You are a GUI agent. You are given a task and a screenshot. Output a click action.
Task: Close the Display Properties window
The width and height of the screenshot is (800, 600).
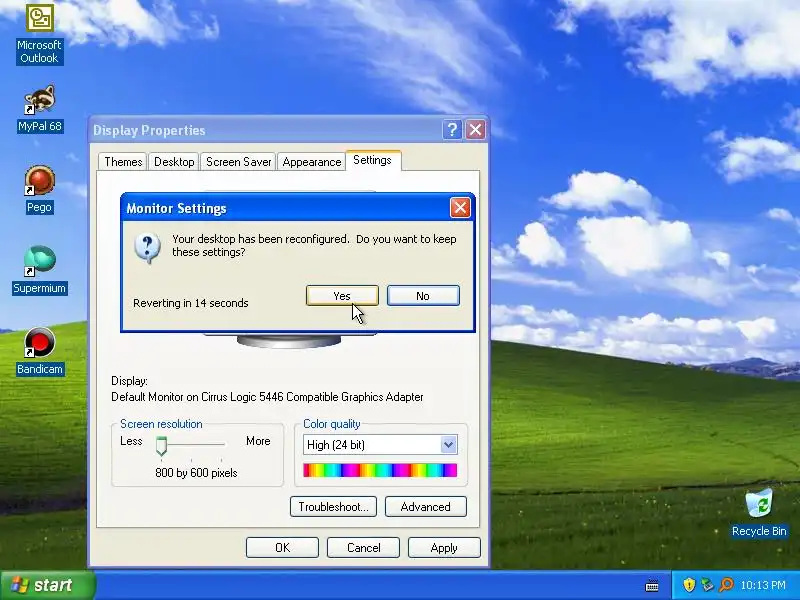click(x=476, y=130)
